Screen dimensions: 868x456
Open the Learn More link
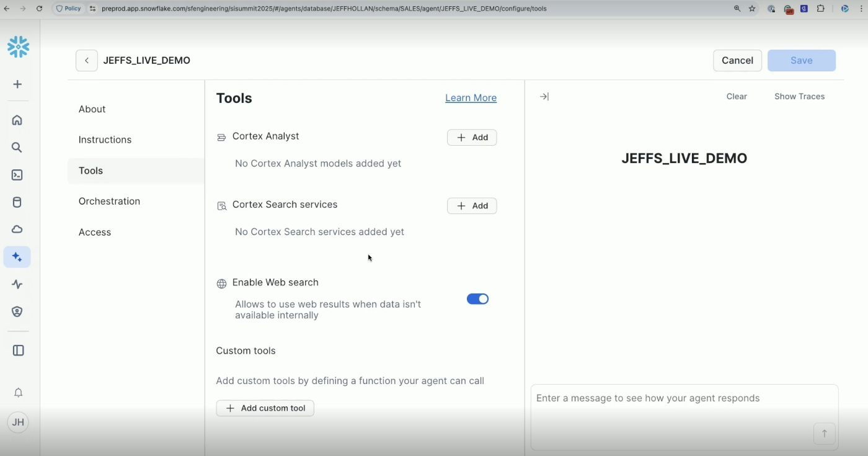pyautogui.click(x=471, y=98)
